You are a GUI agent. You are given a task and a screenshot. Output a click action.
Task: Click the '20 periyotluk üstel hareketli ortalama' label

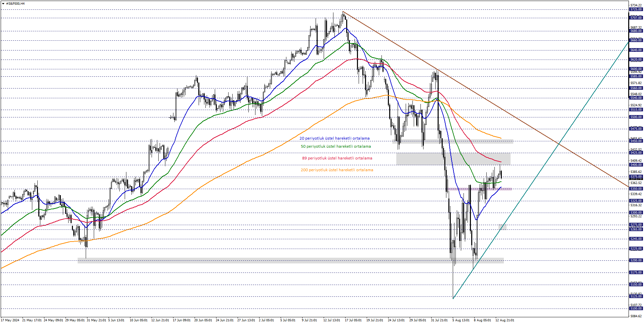pyautogui.click(x=334, y=138)
